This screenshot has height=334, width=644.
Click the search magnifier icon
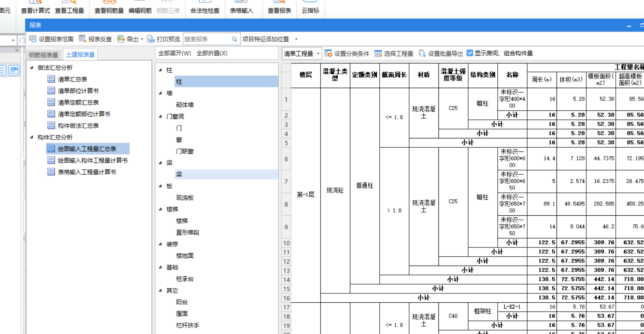(234, 39)
